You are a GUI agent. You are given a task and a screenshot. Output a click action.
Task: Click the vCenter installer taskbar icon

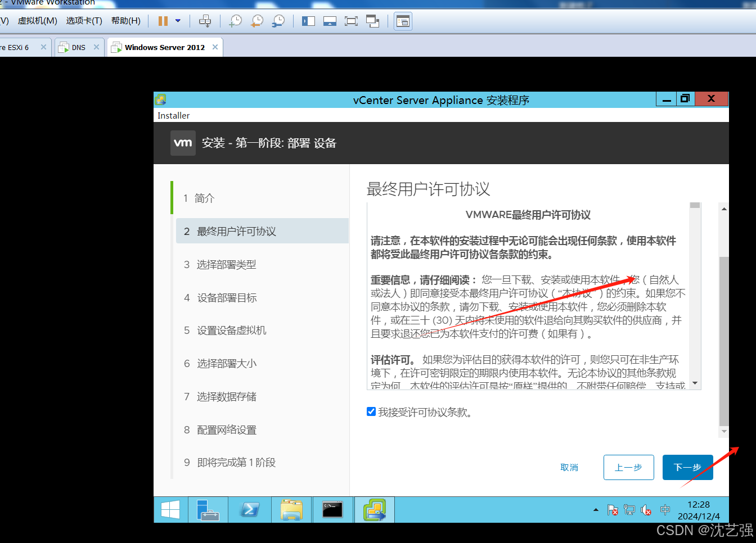click(375, 509)
